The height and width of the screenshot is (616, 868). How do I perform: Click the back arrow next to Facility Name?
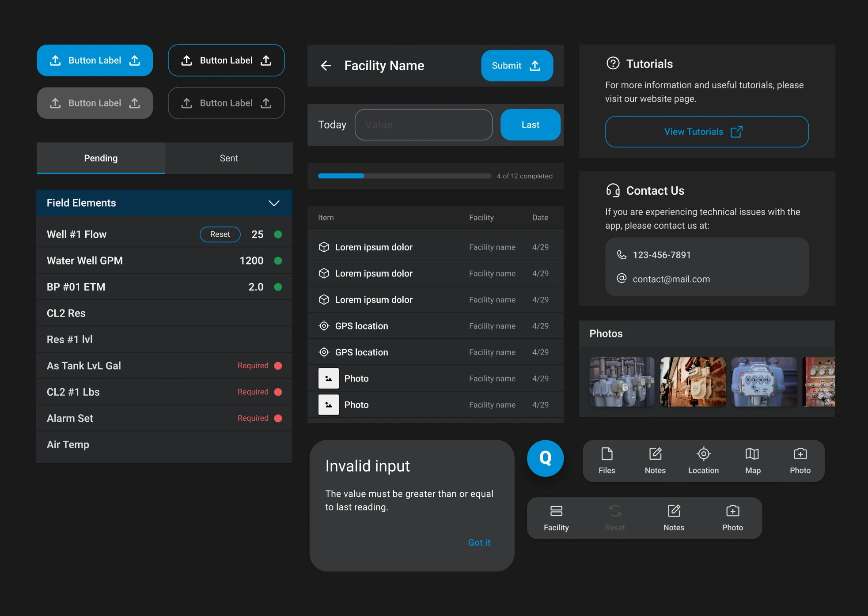(x=326, y=65)
